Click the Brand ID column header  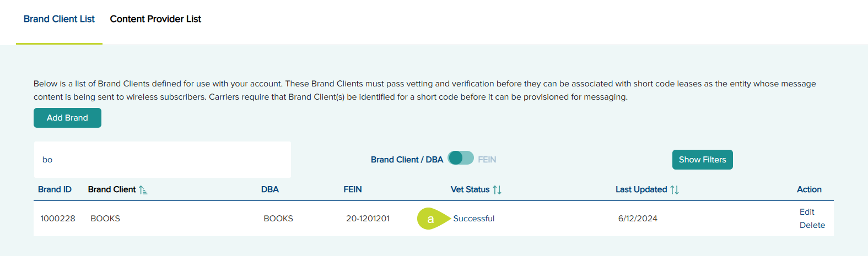click(x=55, y=189)
